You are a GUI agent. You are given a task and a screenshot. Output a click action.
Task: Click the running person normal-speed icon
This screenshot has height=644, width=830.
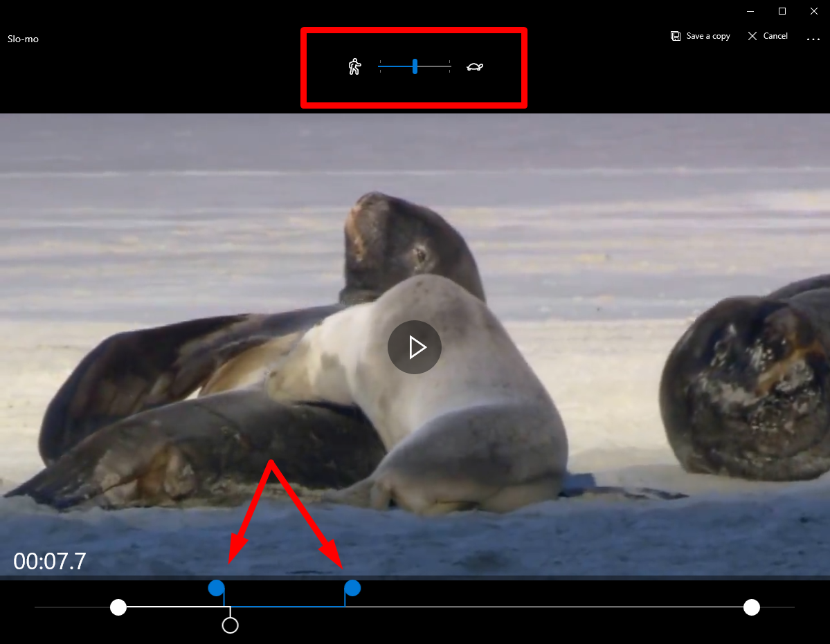click(x=354, y=66)
